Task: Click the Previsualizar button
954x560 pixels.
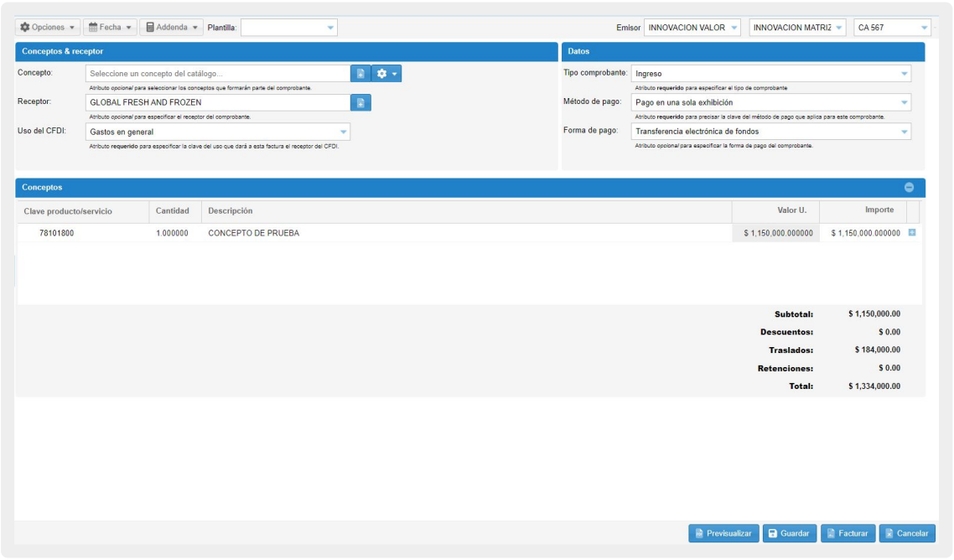Action: (x=723, y=533)
